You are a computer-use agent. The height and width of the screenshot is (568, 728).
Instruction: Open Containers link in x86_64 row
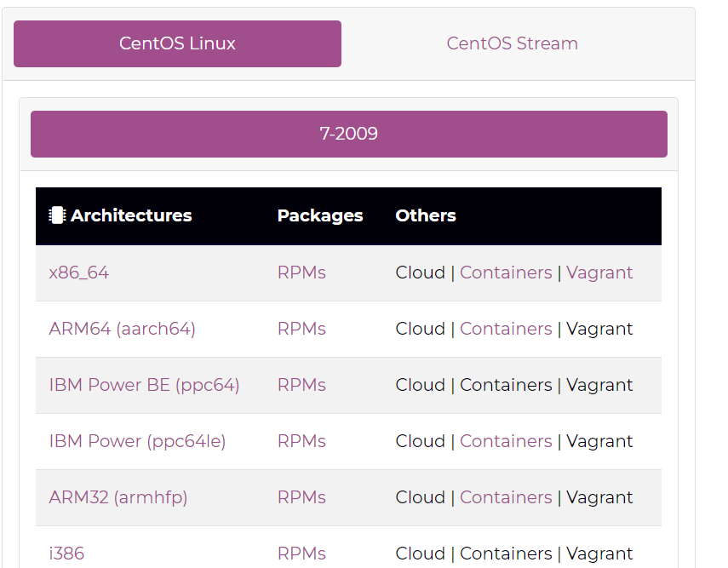[506, 273]
